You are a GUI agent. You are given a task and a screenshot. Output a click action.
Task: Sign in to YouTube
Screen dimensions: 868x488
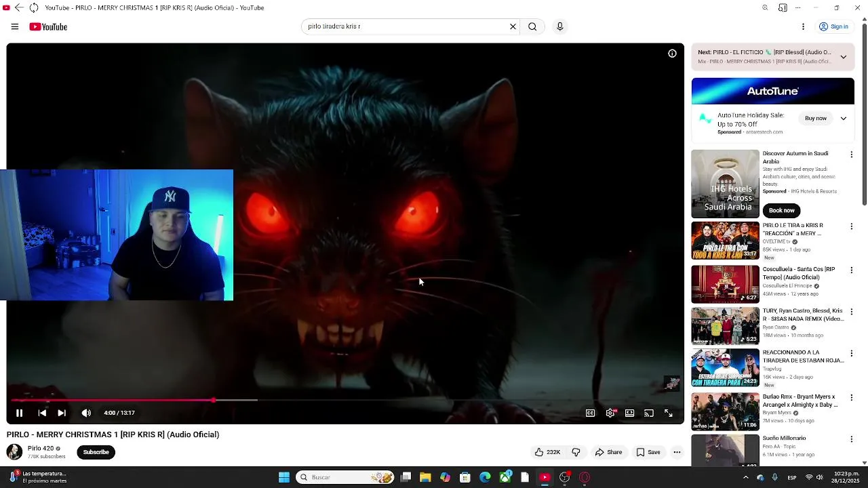(x=833, y=26)
